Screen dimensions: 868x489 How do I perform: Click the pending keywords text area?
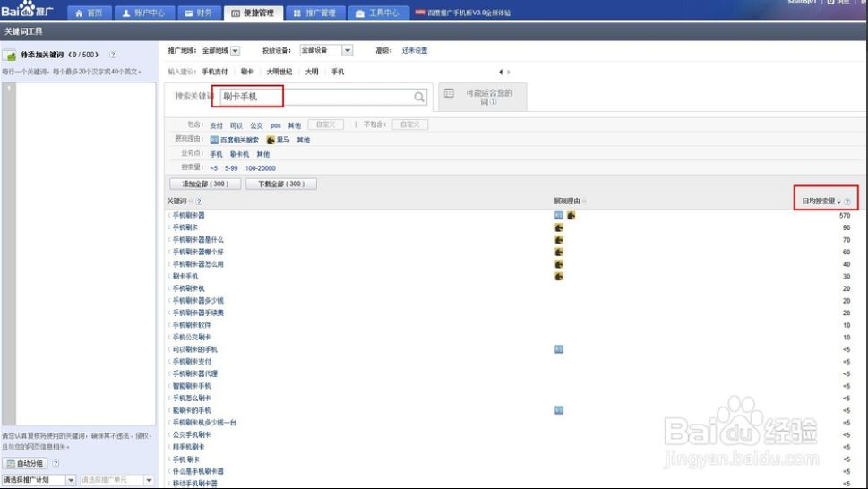[86, 254]
